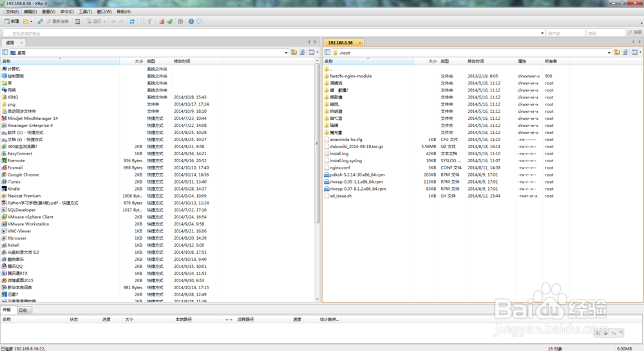Click the Forward arrow in the toolbar
Screen dimensions: 644x351
(x=121, y=21)
